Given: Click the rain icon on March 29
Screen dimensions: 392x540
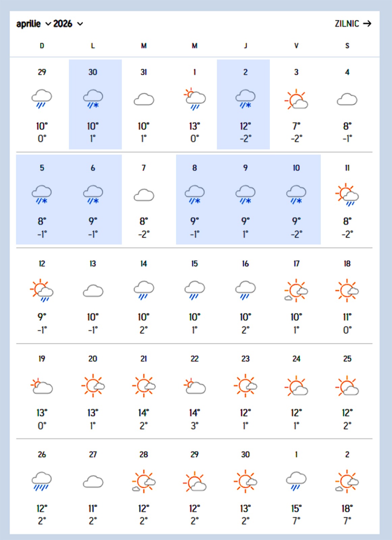Looking at the screenshot, I should [x=41, y=99].
